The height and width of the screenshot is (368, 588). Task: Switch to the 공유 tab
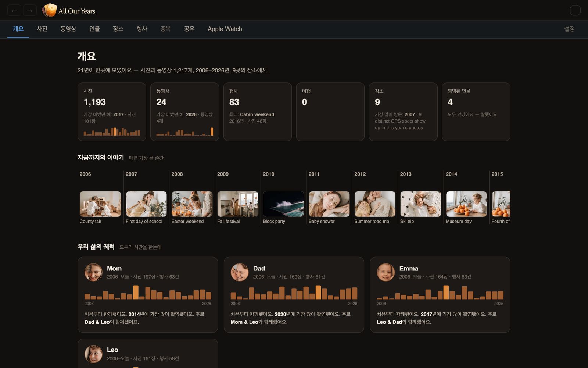189,29
